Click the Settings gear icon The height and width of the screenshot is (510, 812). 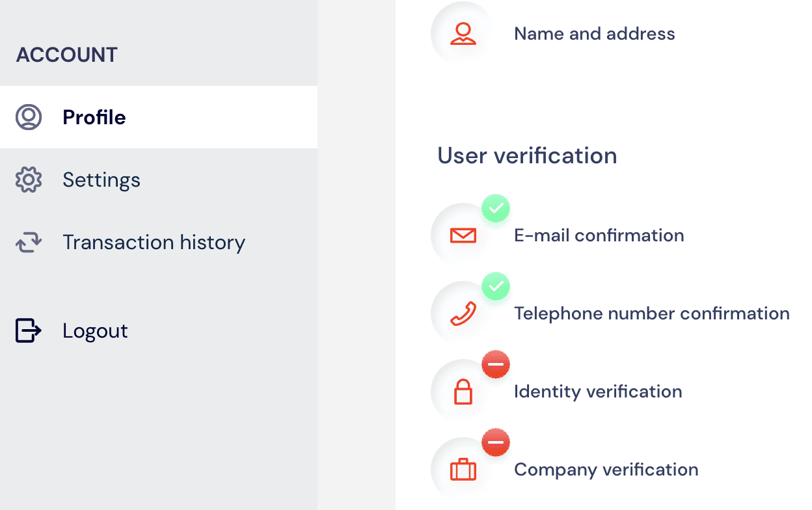coord(28,180)
